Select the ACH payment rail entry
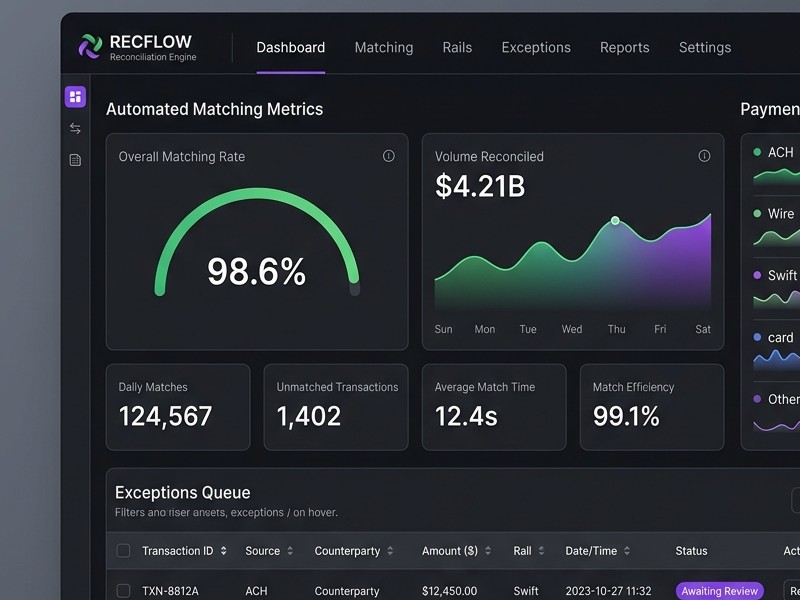Screen dimensions: 800x600 (x=776, y=165)
